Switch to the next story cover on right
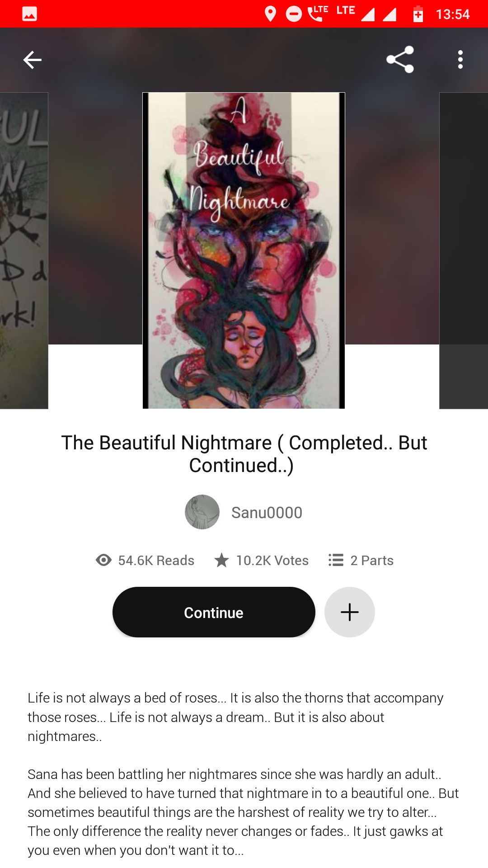The image size is (488, 868). [x=464, y=250]
